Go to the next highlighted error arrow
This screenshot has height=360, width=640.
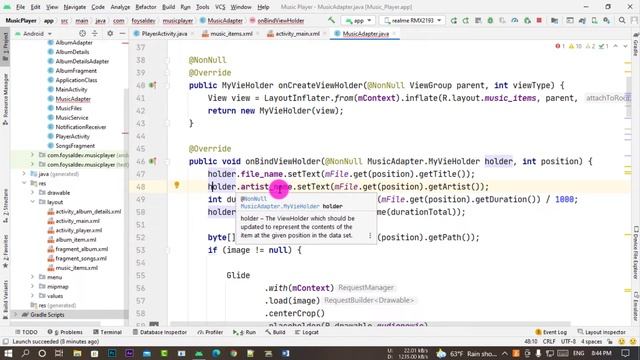625,46
